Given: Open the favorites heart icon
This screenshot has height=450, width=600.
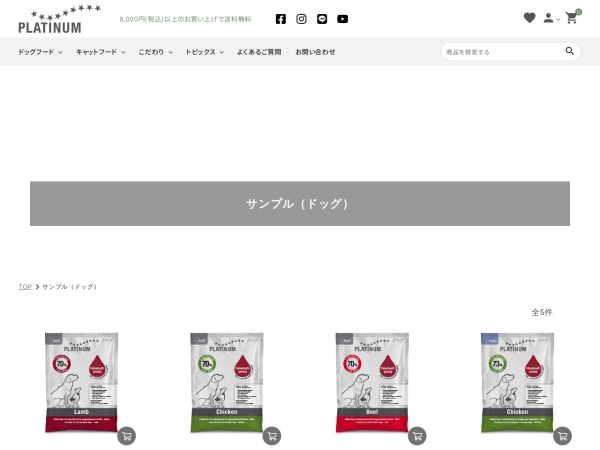Looking at the screenshot, I should (530, 18).
